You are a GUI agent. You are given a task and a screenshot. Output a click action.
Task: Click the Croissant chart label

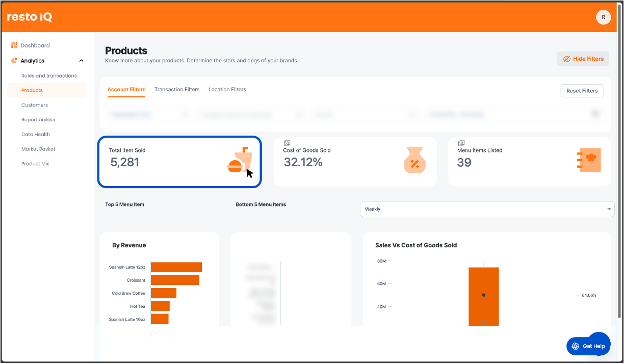point(136,280)
